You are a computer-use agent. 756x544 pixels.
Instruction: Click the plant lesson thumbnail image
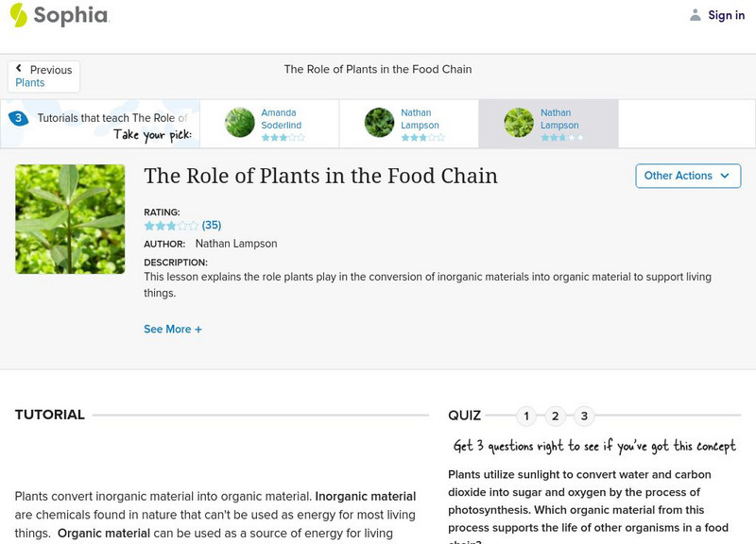(x=70, y=219)
